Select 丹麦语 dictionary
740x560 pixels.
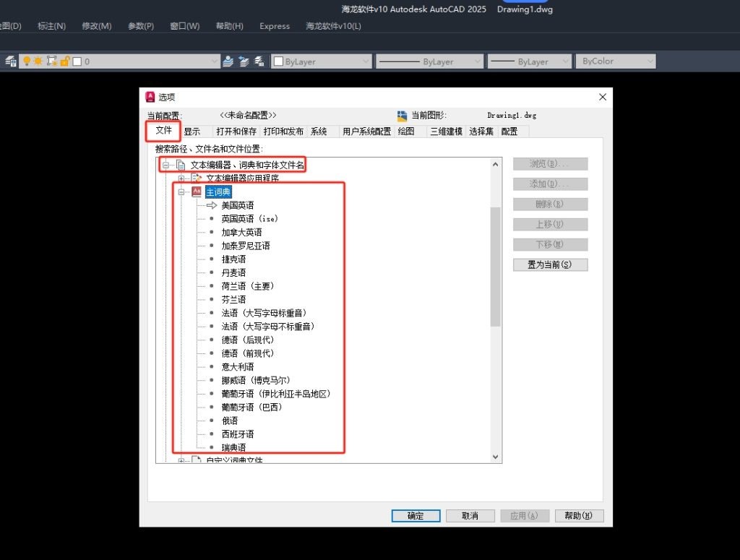(233, 272)
